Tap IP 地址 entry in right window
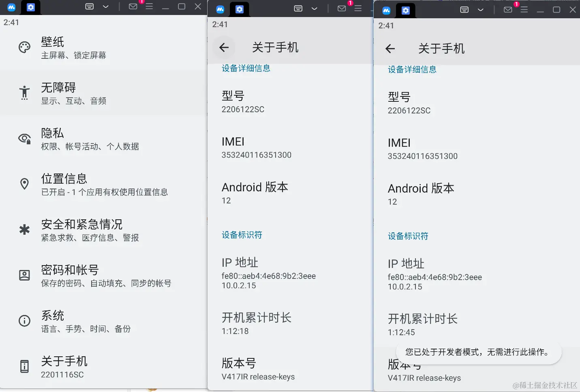The height and width of the screenshot is (392, 580). 477,274
